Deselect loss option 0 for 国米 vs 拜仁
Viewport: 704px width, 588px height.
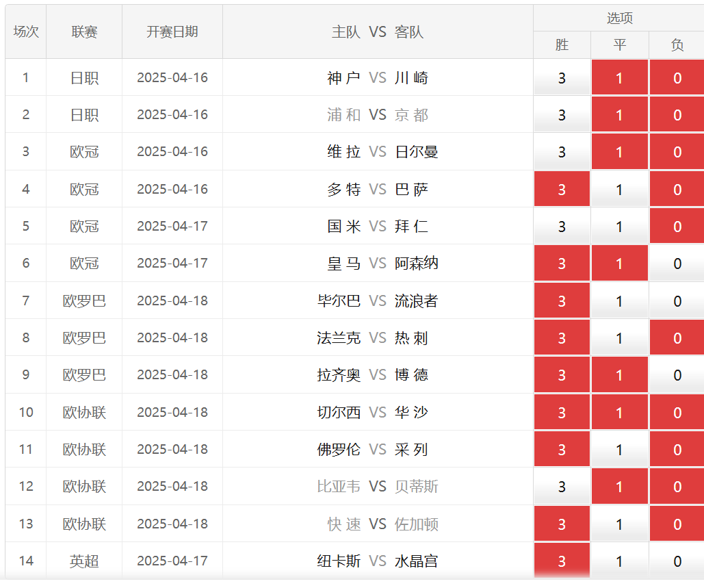[677, 227]
